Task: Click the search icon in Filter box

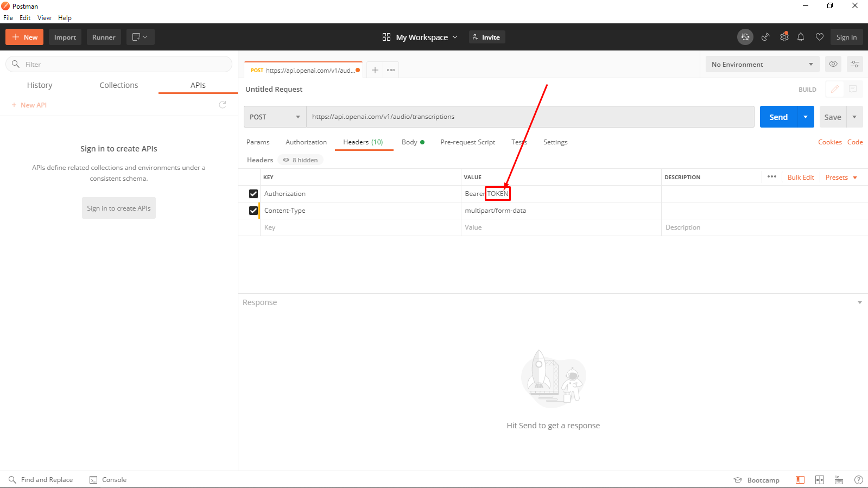Action: click(x=16, y=64)
